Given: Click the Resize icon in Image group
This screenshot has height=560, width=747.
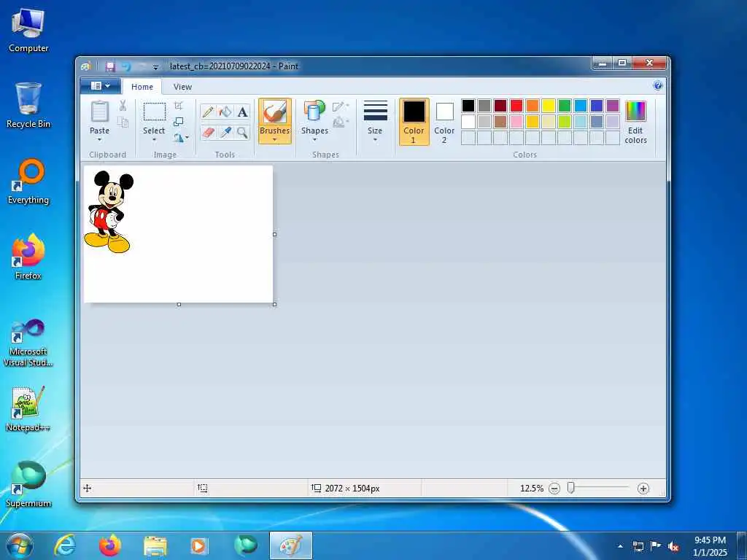Looking at the screenshot, I should point(179,122).
